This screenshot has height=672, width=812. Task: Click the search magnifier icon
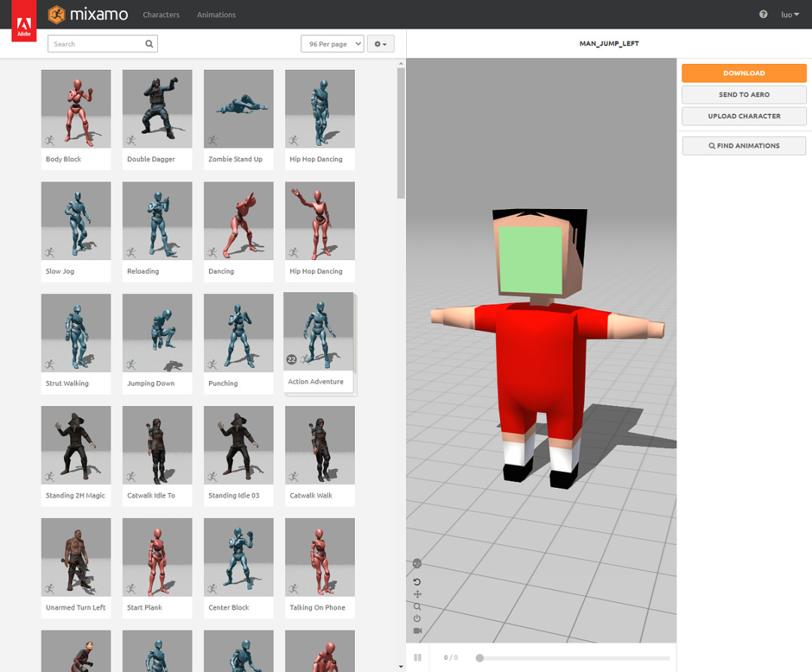[x=149, y=44]
